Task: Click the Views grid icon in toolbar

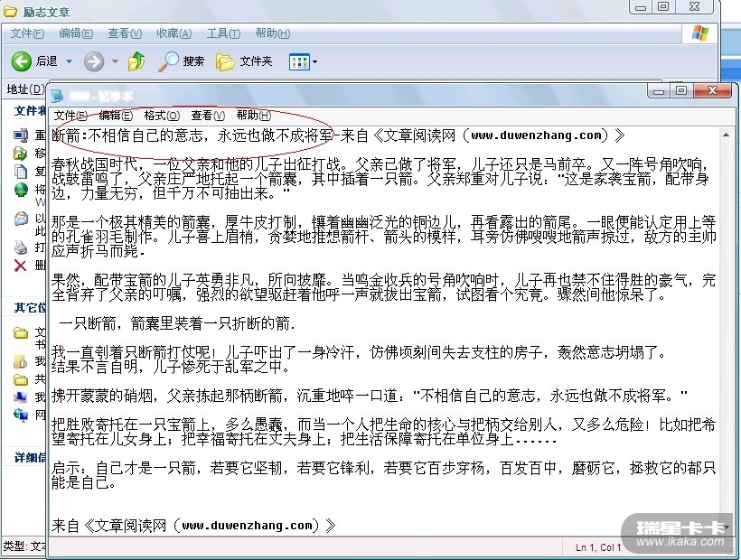Action: point(297,61)
